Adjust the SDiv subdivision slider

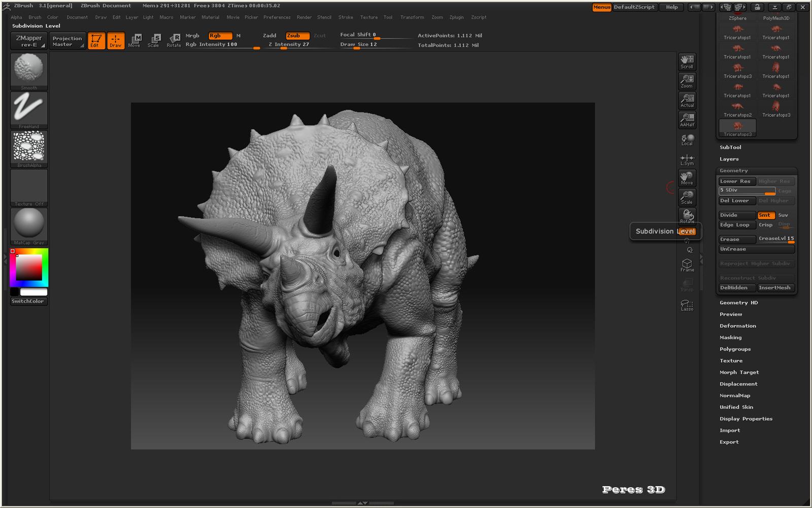pyautogui.click(x=747, y=190)
